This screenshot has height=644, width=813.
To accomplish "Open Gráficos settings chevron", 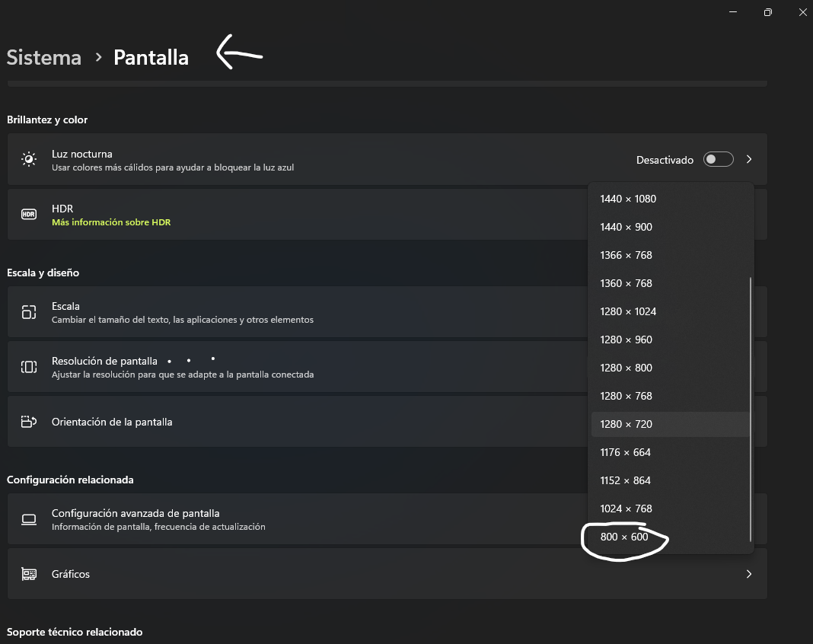I will (x=749, y=574).
